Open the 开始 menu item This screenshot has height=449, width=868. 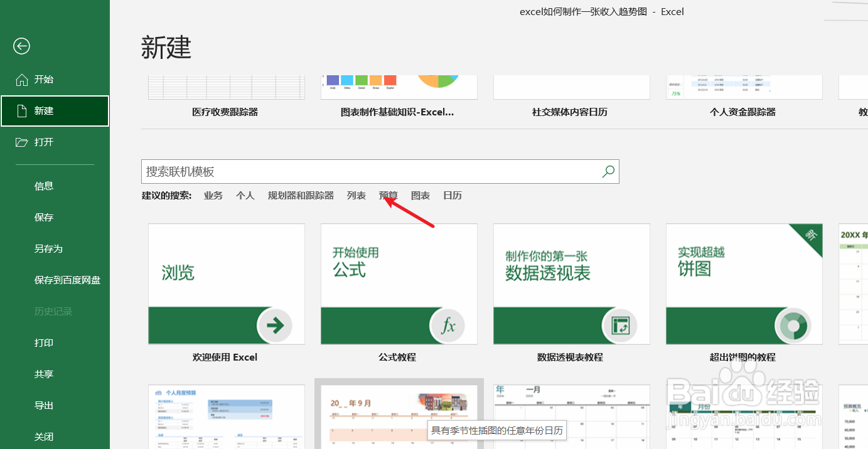(x=55, y=80)
